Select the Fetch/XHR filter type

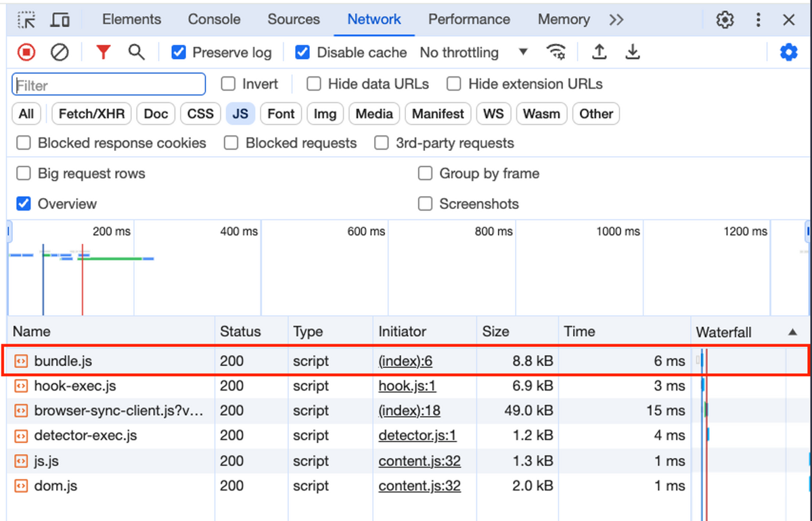pyautogui.click(x=92, y=114)
